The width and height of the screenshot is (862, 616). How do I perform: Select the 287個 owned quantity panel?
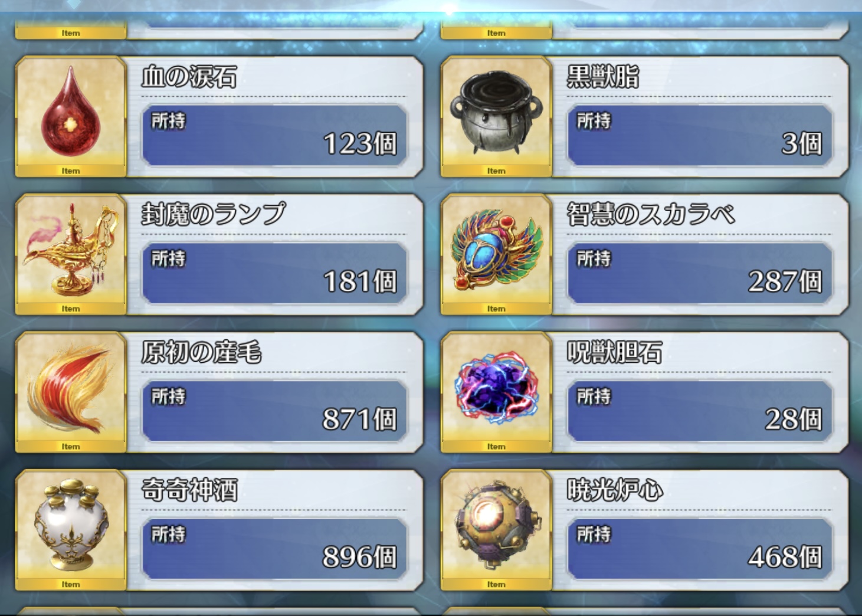pos(700,273)
